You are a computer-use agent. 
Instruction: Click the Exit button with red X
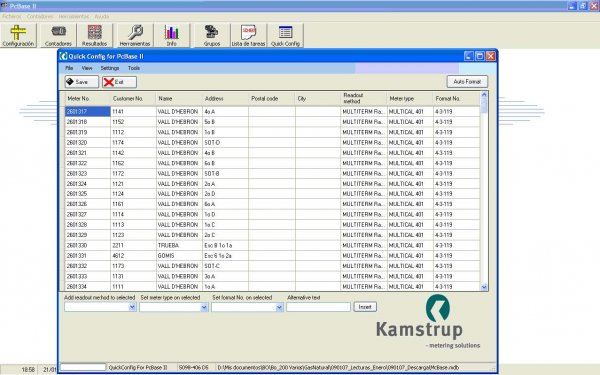click(x=119, y=82)
